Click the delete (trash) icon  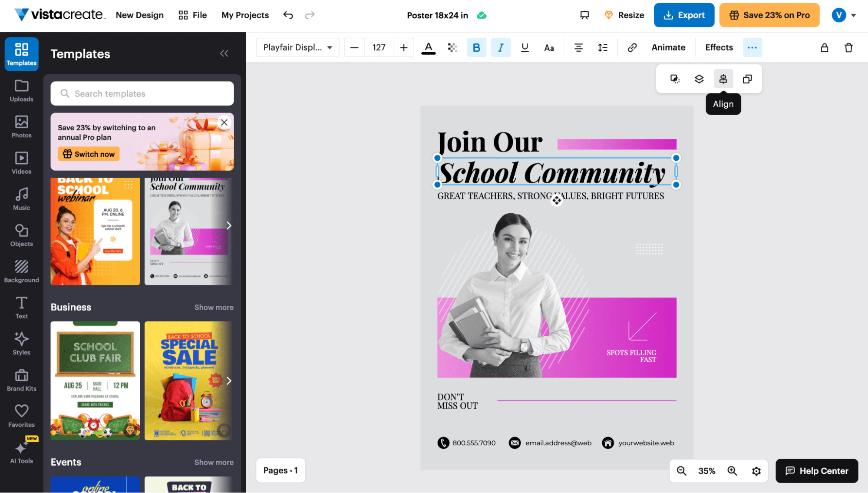coord(848,47)
